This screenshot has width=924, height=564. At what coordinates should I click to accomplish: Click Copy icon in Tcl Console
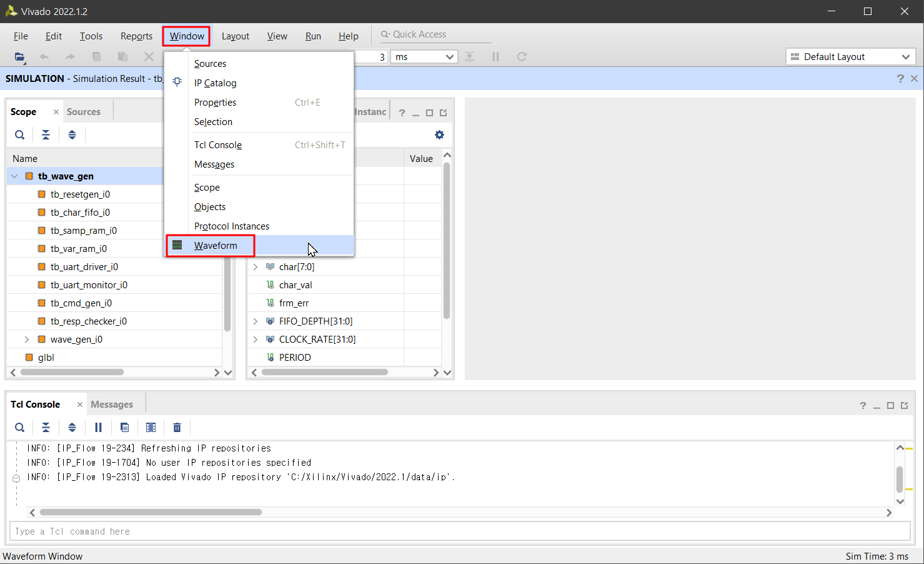pos(124,428)
